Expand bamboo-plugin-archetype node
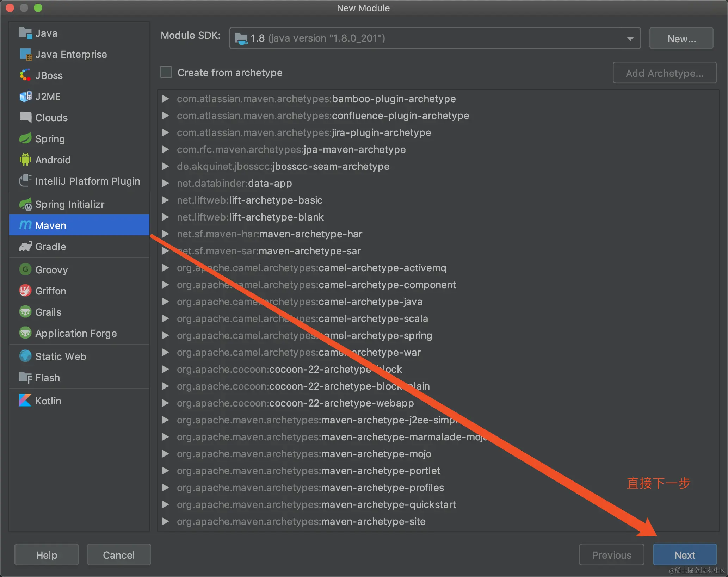Viewport: 728px width, 577px height. tap(165, 99)
